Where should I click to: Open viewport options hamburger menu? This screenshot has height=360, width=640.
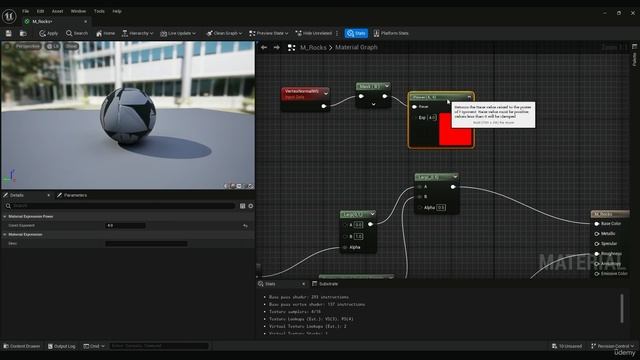click(x=7, y=46)
